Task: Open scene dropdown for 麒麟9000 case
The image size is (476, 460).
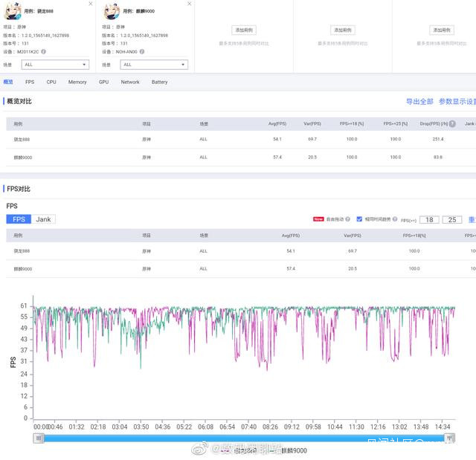Action: [x=154, y=65]
